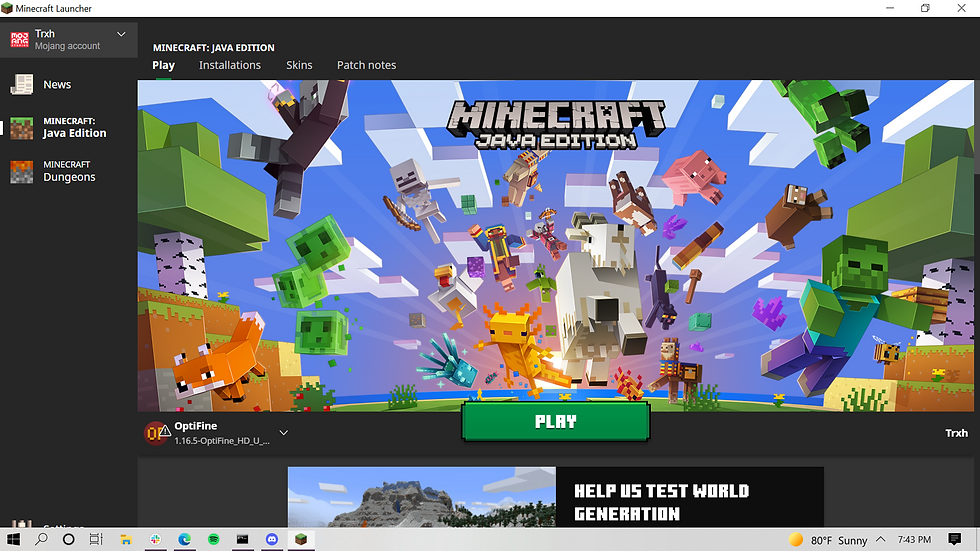980x551 pixels.
Task: Switch to Spotify on the taskbar
Action: pos(214,539)
